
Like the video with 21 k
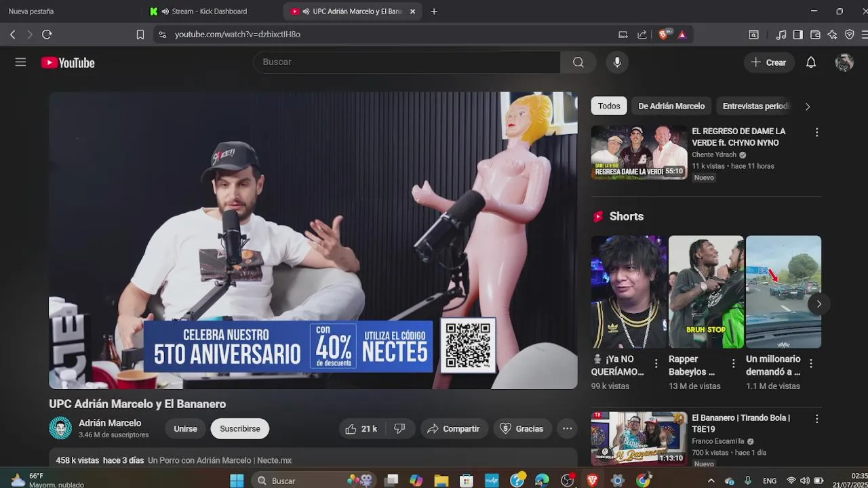tap(361, 428)
